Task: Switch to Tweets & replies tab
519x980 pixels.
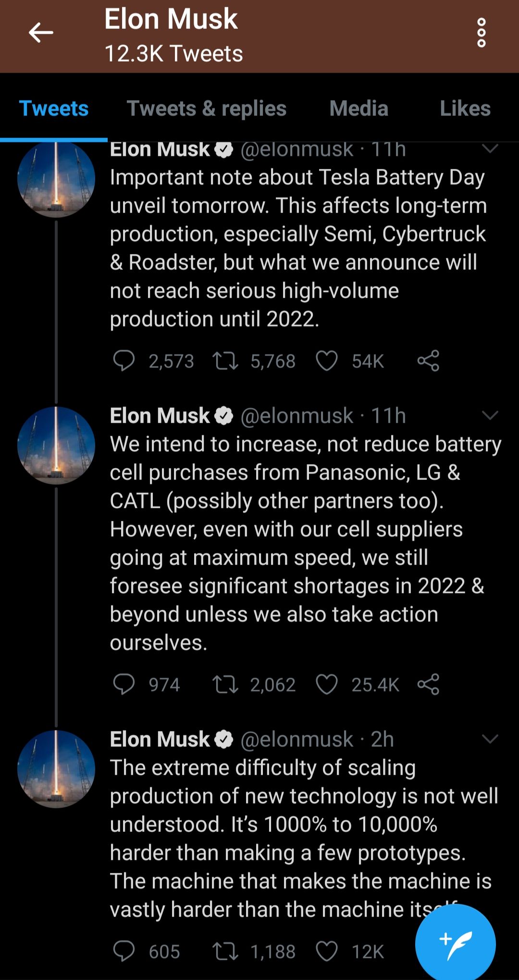Action: (x=206, y=109)
